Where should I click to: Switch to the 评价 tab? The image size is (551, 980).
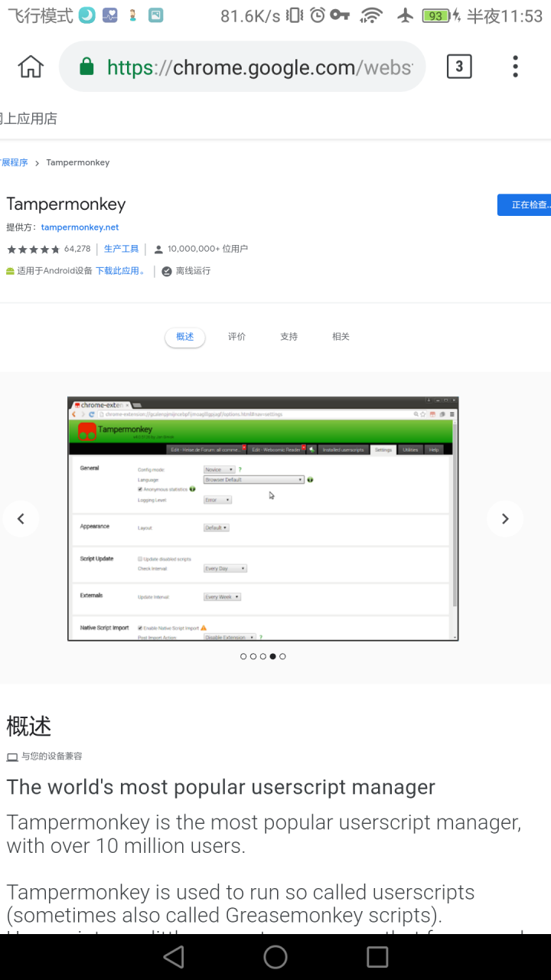click(x=237, y=337)
